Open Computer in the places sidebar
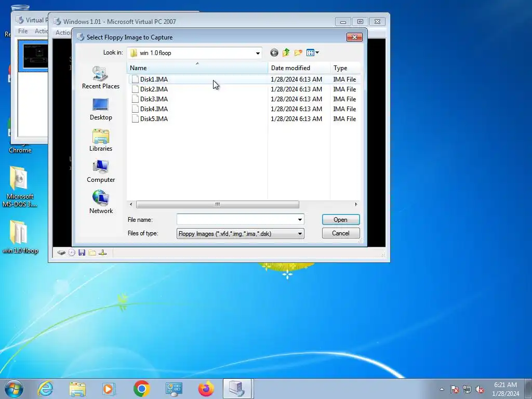Viewport: 532px width, 399px height. 101,171
